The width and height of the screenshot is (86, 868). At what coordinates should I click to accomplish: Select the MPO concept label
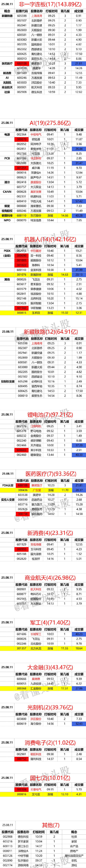pyautogui.click(x=7, y=220)
